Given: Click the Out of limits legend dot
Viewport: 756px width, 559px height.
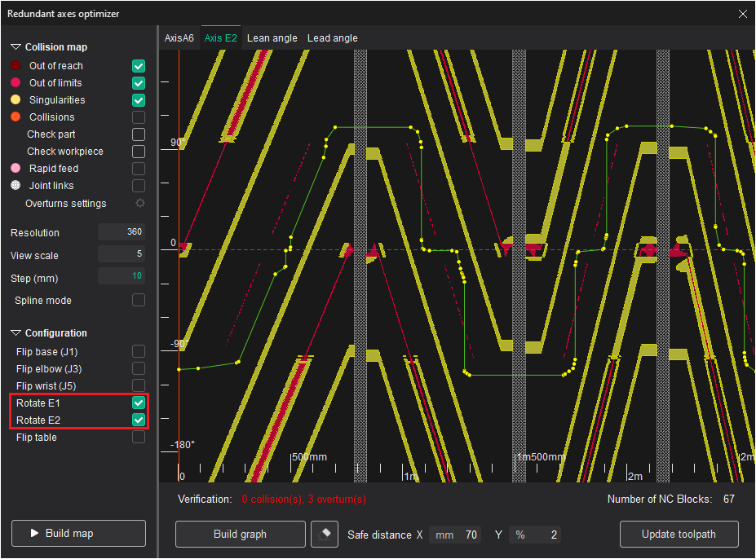Looking at the screenshot, I should [x=15, y=83].
